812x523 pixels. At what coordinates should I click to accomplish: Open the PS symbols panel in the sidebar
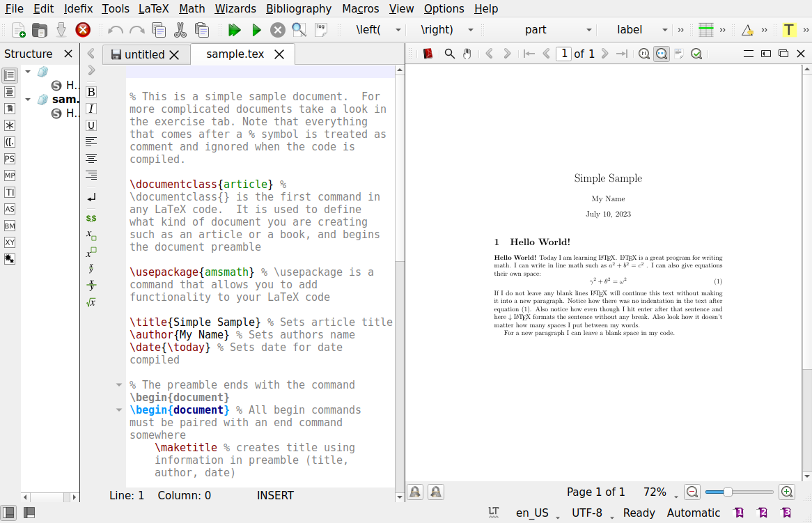pos(9,159)
